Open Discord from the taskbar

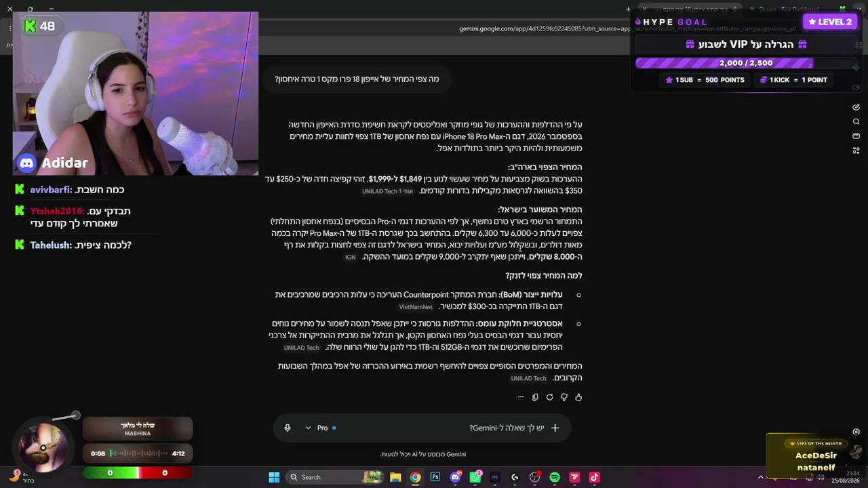pos(455,477)
